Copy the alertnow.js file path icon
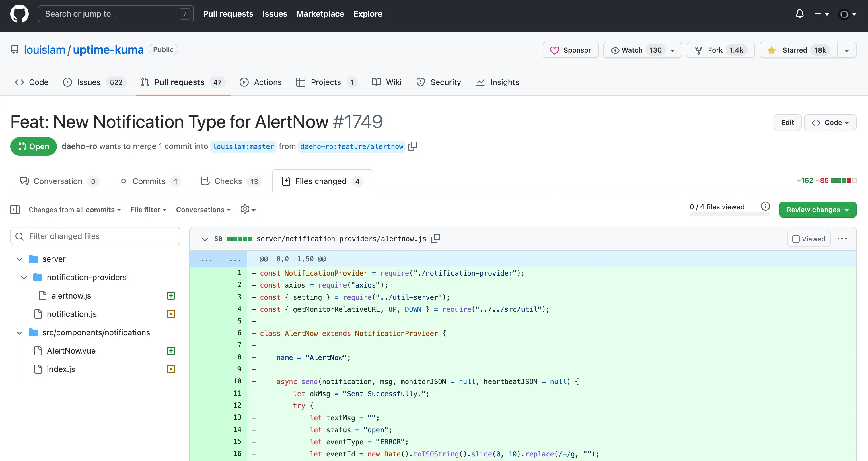 [x=436, y=239]
